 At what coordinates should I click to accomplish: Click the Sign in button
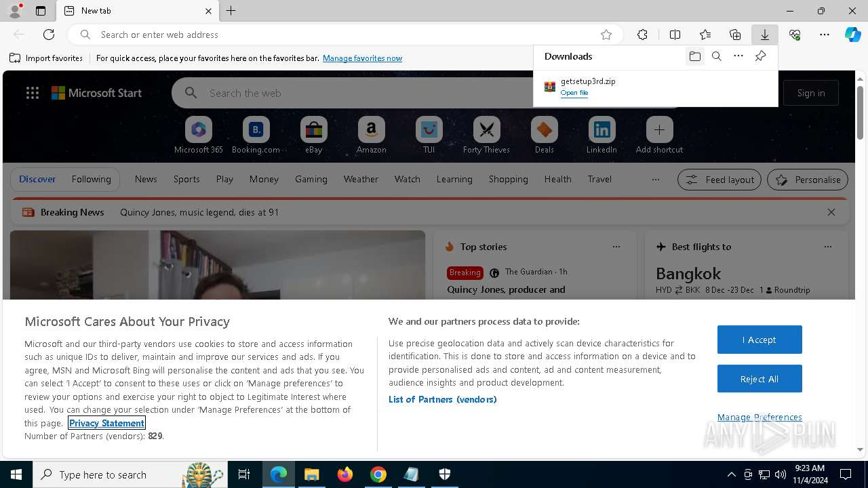(x=811, y=93)
